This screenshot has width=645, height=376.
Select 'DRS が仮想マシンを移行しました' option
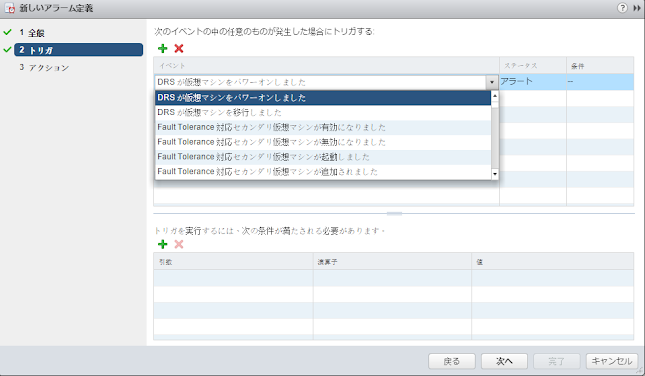point(323,112)
